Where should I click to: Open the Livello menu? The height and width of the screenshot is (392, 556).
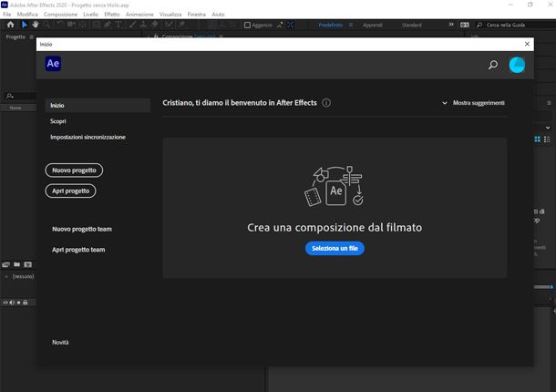pyautogui.click(x=91, y=15)
